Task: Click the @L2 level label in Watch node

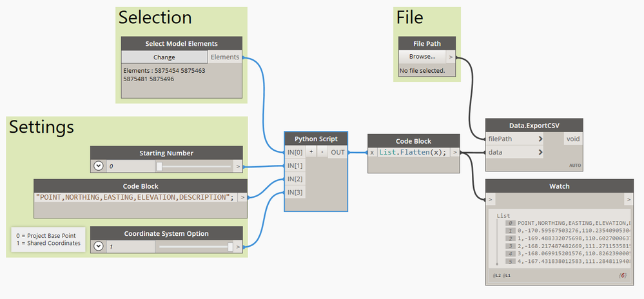Action: 496,276
